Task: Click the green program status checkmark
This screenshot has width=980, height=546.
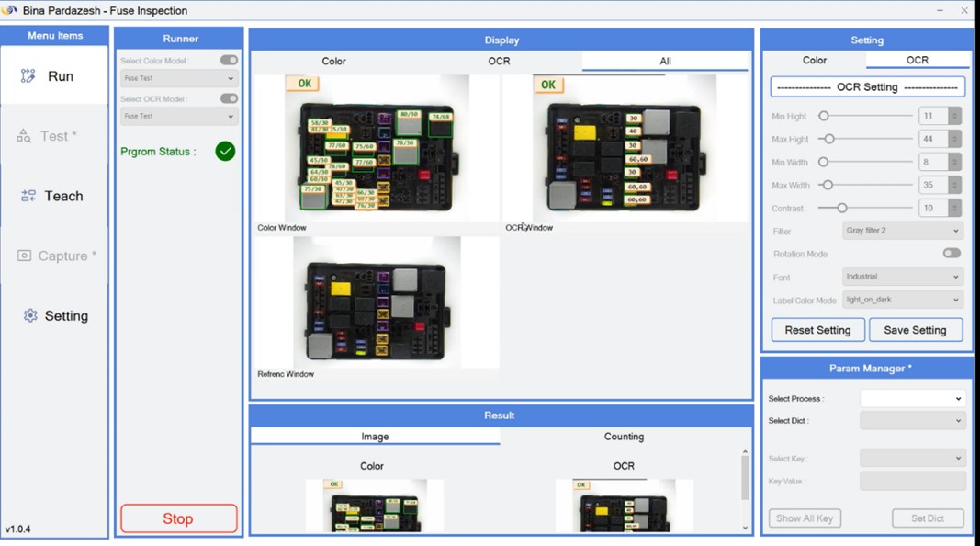Action: click(x=225, y=151)
